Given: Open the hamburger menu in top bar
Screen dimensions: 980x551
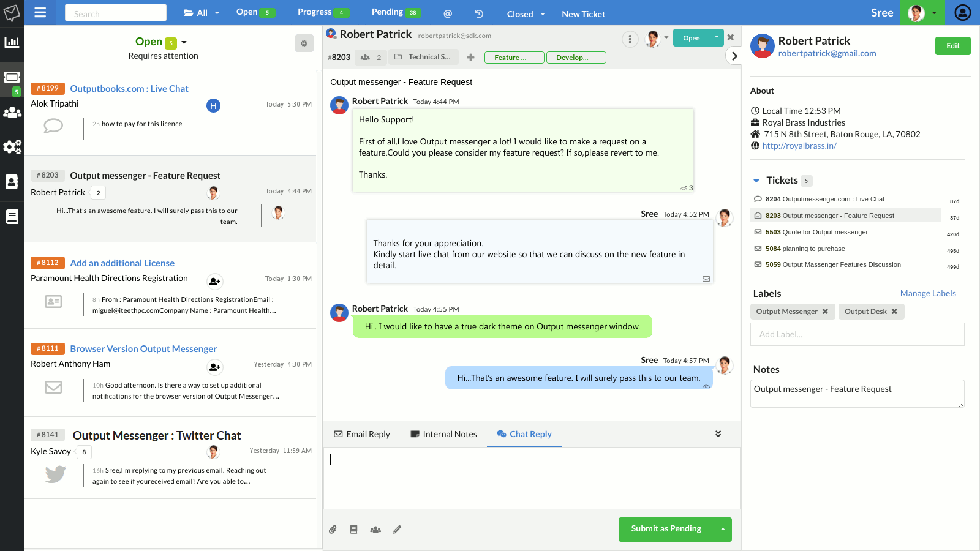Looking at the screenshot, I should click(x=40, y=12).
